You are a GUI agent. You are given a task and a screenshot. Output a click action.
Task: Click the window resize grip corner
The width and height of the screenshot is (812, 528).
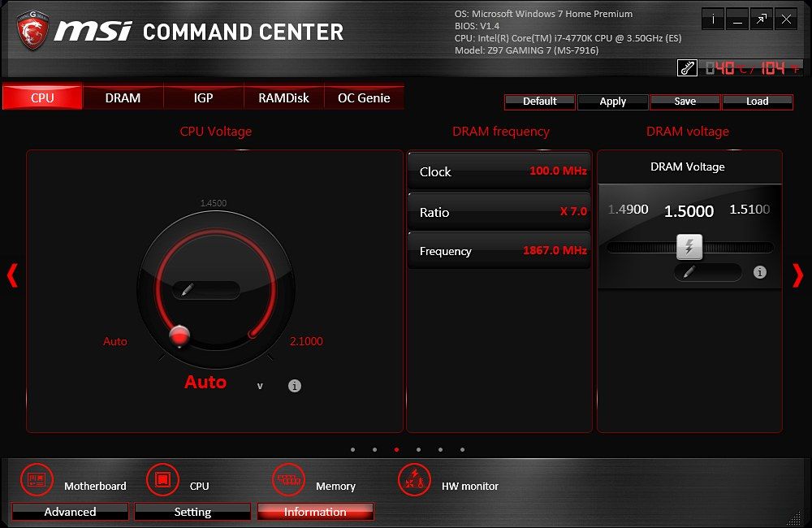[x=793, y=517]
